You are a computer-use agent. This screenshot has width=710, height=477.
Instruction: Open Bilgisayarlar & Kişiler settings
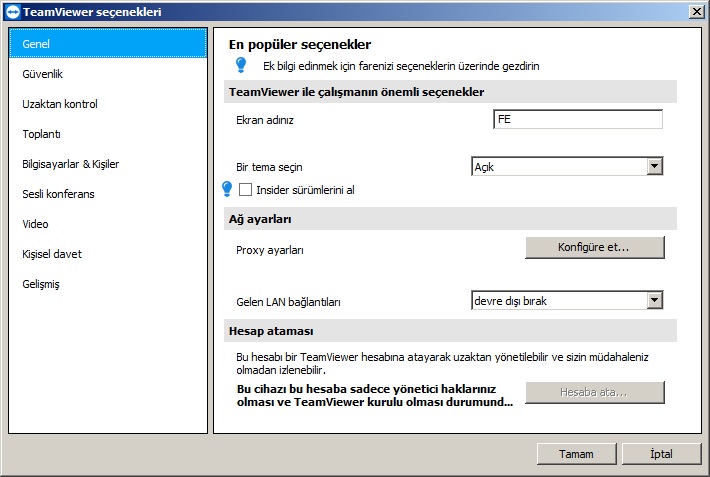108,164
